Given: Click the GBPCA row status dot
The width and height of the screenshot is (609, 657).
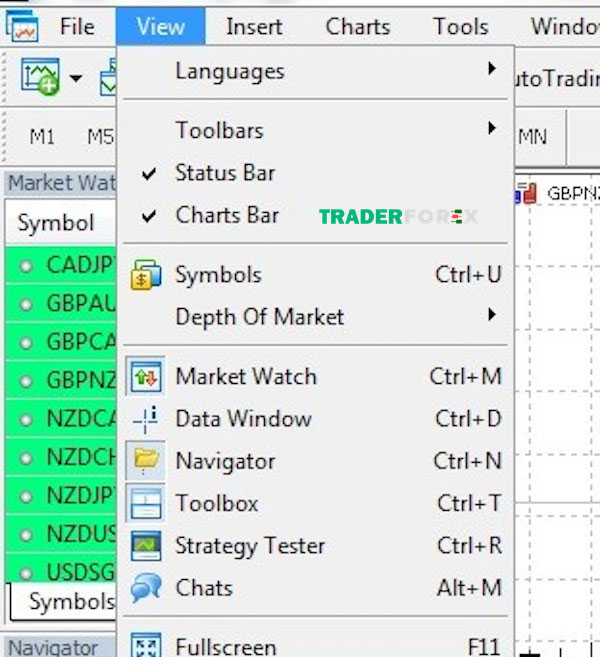Looking at the screenshot, I should click(26, 343).
